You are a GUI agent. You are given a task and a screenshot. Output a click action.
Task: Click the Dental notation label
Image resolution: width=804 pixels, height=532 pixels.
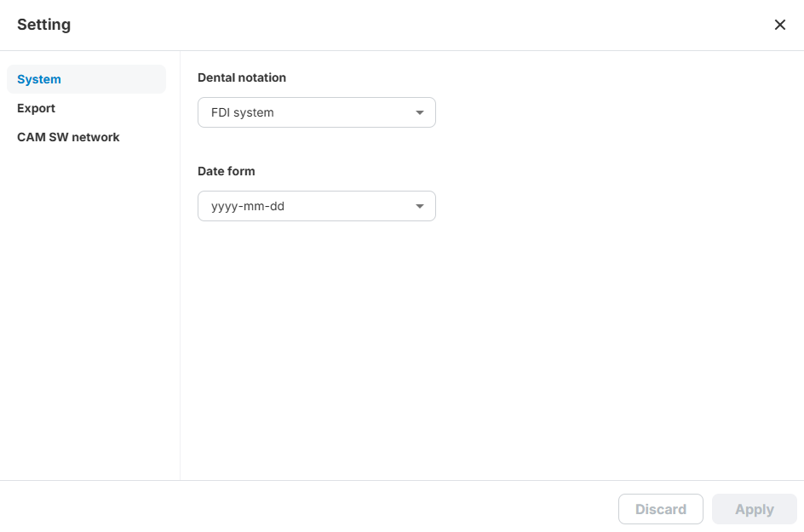(x=242, y=77)
